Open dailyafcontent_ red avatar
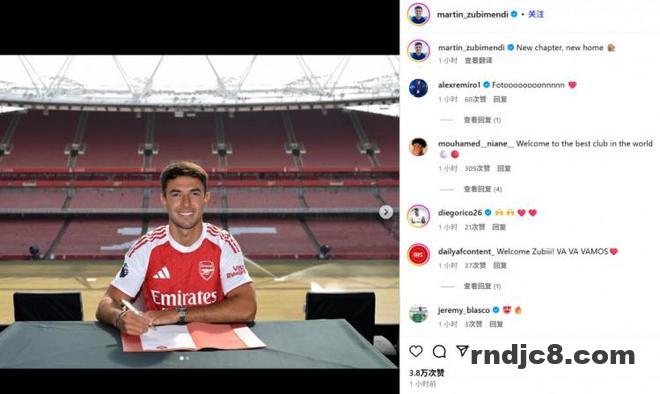The width and height of the screenshot is (660, 394). (x=418, y=255)
